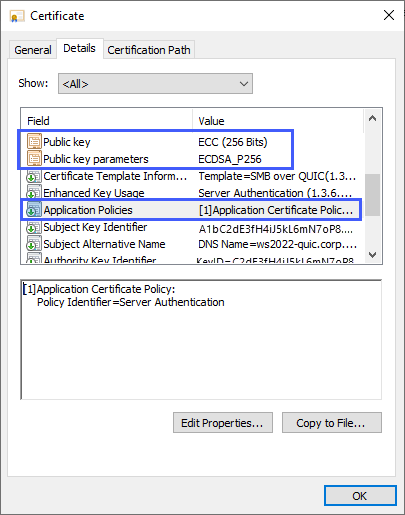Click the field list scroll up arrow
Image resolution: width=405 pixels, height=515 pixels.
point(373,118)
